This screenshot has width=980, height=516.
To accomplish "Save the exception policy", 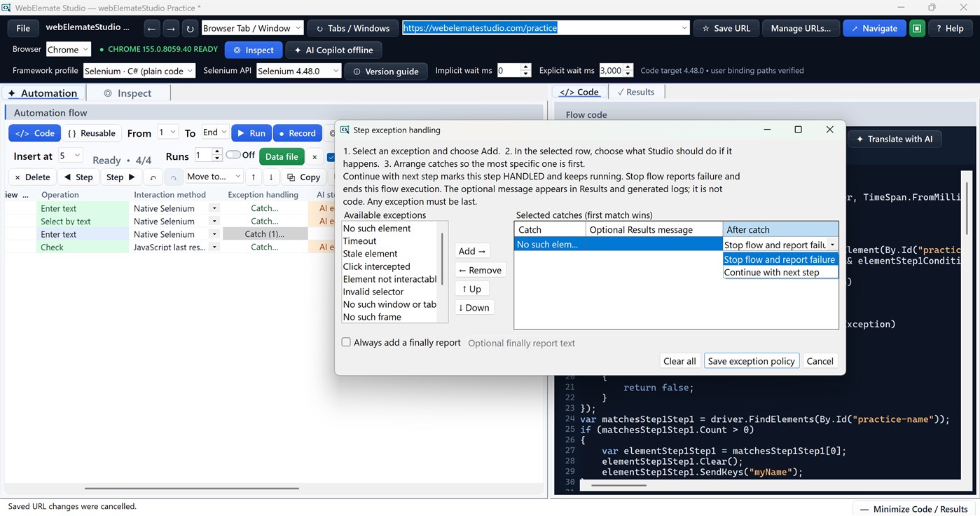I will click(x=751, y=361).
